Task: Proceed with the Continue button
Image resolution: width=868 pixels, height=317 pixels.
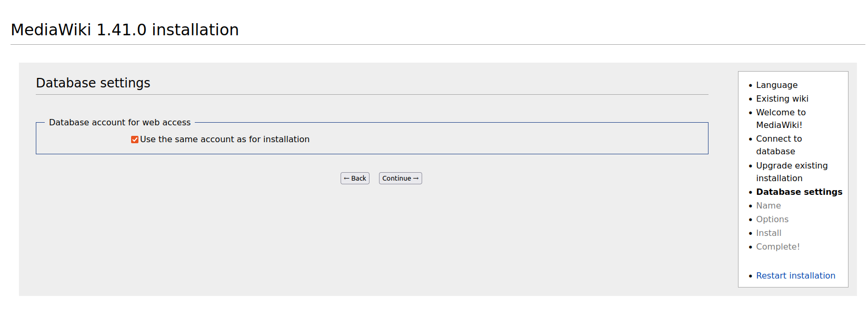Action: tap(401, 179)
